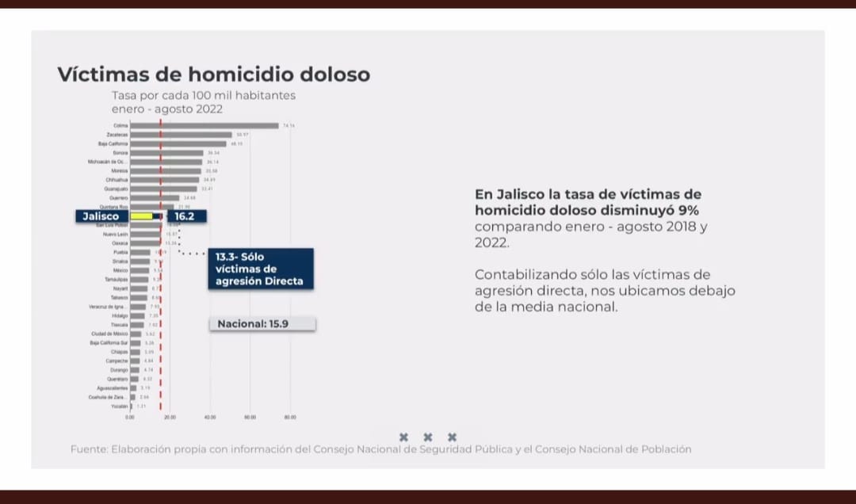Select the "Michoacán de Oc..." label
Viewport: 856px width, 504px height.
[108, 162]
